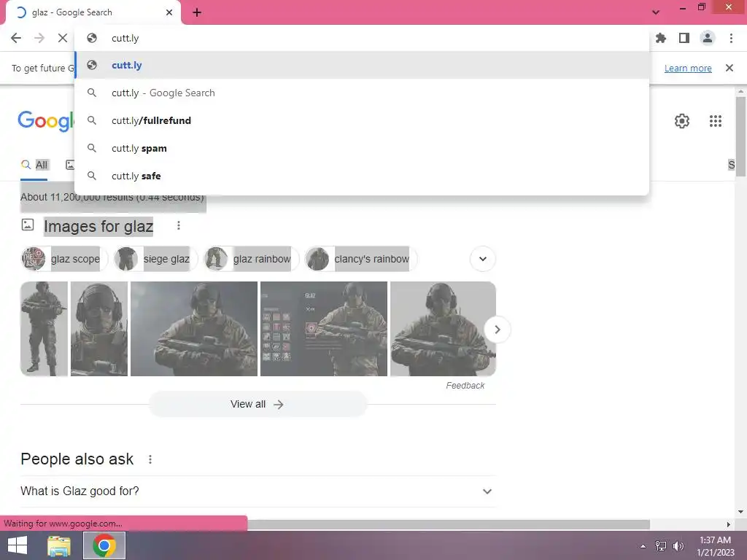Open Google quick settings gear
The height and width of the screenshot is (560, 747).
pos(682,121)
